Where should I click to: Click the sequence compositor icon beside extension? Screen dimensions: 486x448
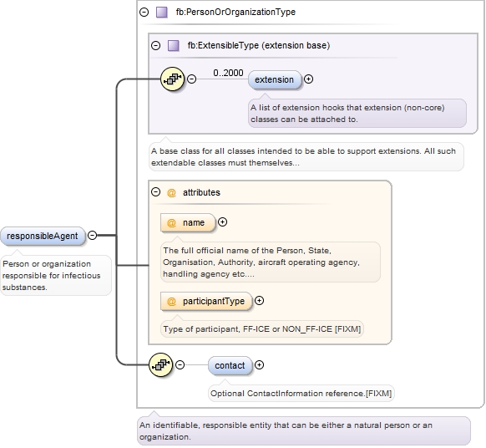[172, 79]
